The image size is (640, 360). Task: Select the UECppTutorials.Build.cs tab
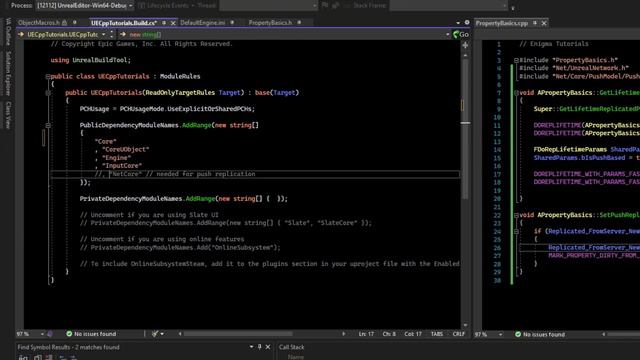pos(124,23)
